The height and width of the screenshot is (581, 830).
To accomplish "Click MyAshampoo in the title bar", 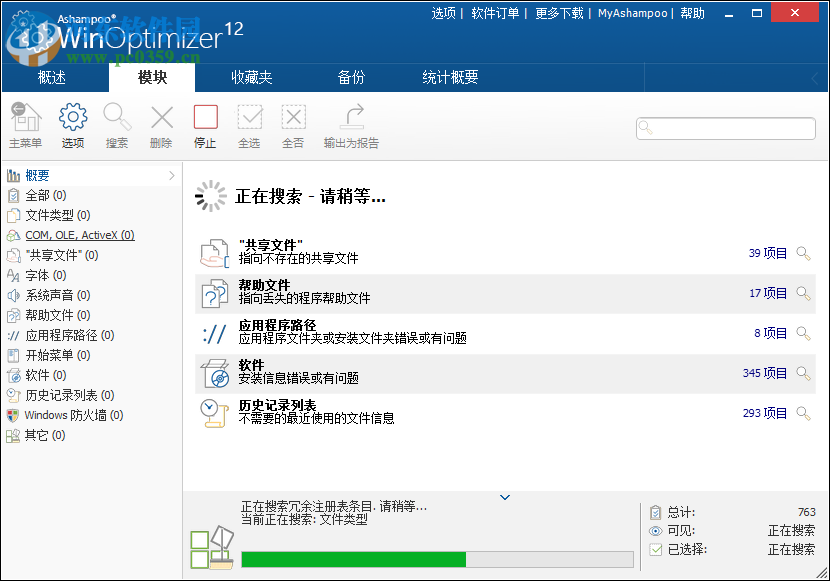I will [x=633, y=13].
